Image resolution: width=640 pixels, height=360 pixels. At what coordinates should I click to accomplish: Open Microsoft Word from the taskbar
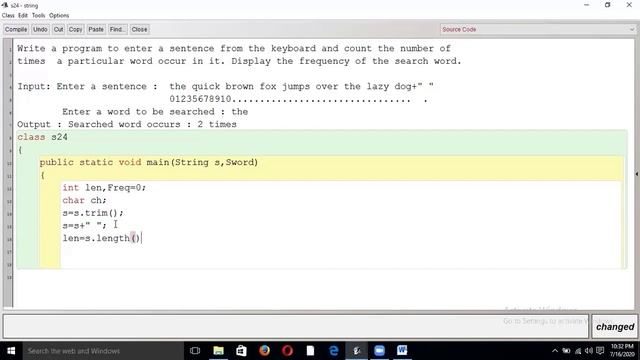(402, 351)
